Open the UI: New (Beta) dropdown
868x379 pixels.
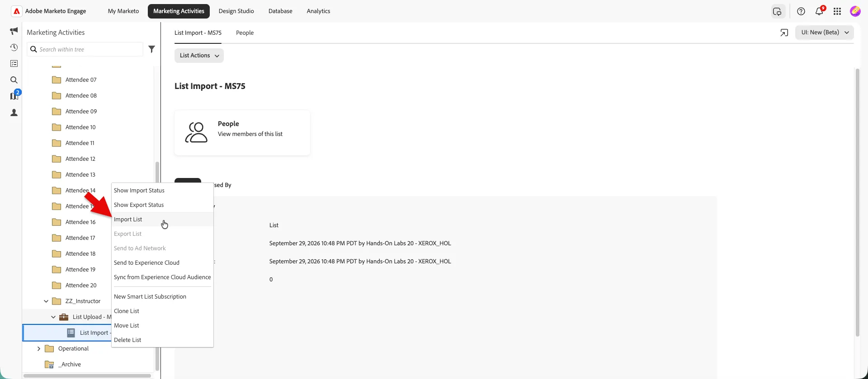pos(825,33)
